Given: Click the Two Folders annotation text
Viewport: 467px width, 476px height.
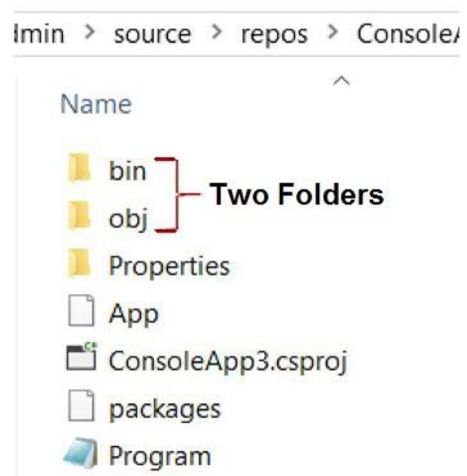Looking at the screenshot, I should (297, 194).
